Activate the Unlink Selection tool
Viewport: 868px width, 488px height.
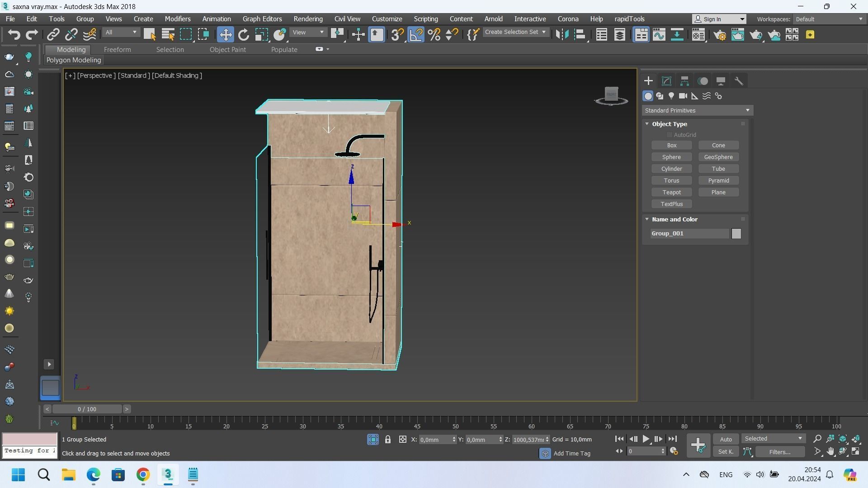pyautogui.click(x=71, y=35)
